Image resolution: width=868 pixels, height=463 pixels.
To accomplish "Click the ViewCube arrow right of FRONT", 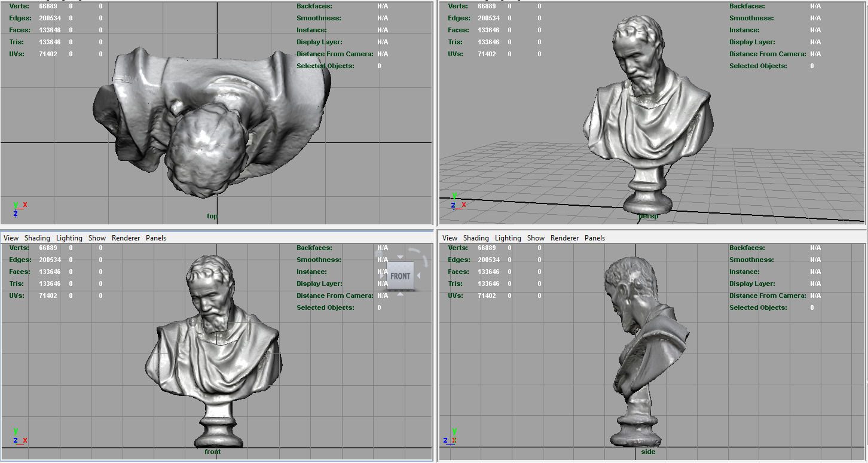I will (419, 276).
